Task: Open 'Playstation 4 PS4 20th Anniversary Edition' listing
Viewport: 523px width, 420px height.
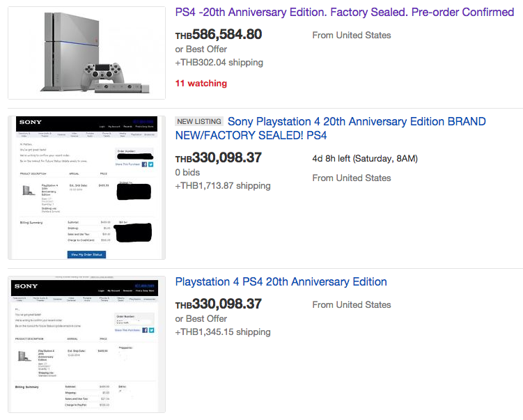Action: click(x=281, y=281)
